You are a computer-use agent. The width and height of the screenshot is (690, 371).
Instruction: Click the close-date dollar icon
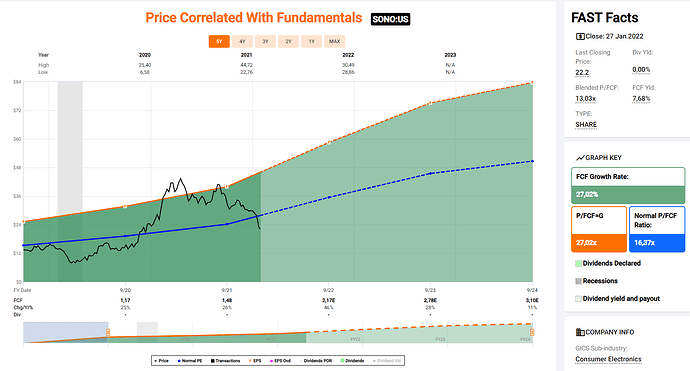coord(580,37)
